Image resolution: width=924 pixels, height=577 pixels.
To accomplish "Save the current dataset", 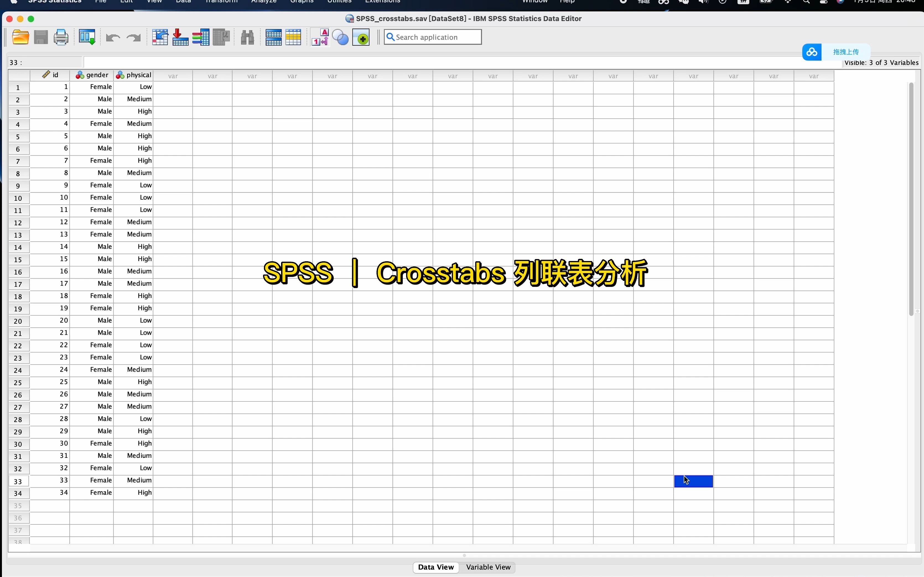I will coord(41,37).
